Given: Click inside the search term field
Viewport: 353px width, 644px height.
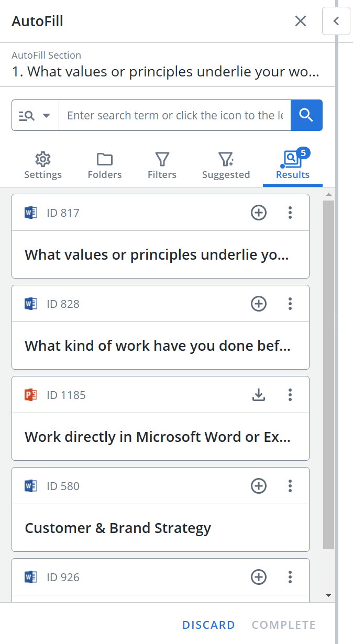Looking at the screenshot, I should (x=175, y=115).
